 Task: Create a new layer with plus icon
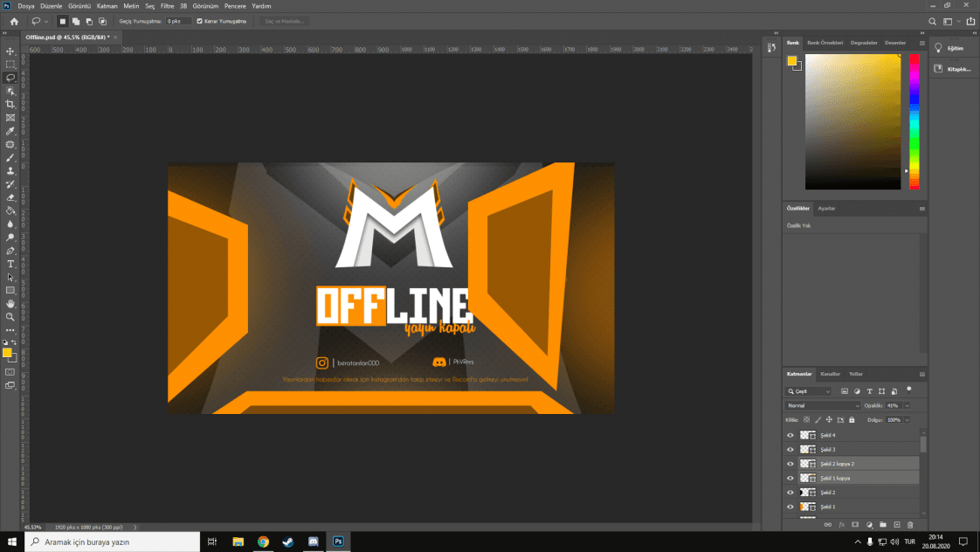click(x=897, y=525)
